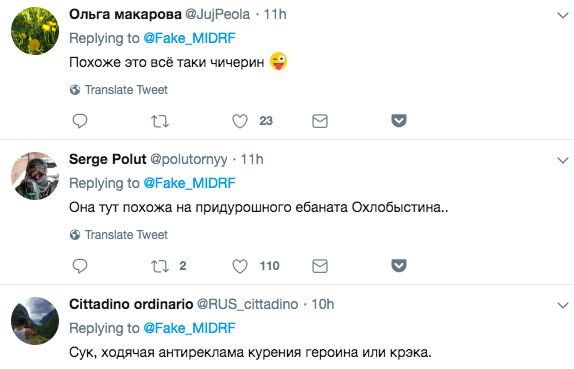574x369 pixels.
Task: Save Serge Polut's tweet to Pocket
Action: (399, 265)
